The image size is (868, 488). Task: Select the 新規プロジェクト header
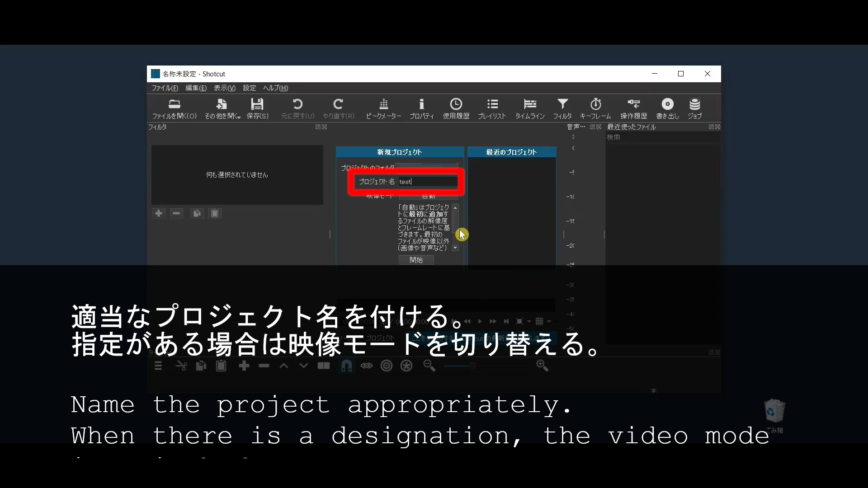click(x=400, y=152)
